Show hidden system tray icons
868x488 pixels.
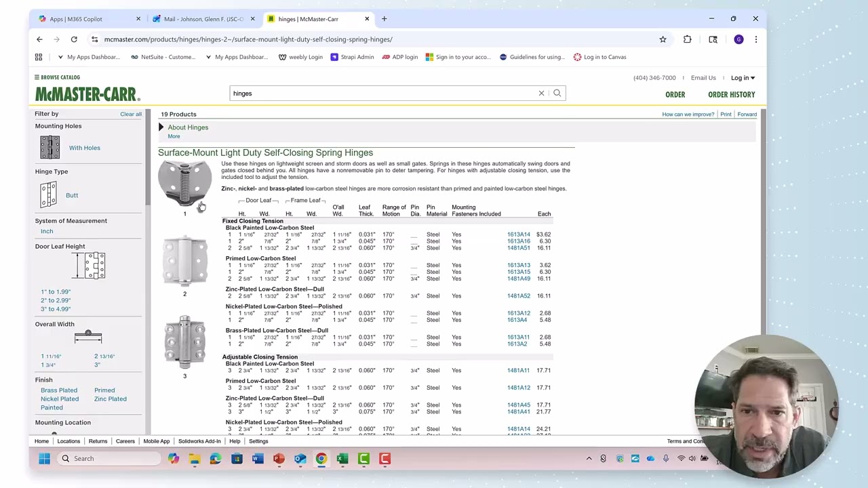coord(589,459)
